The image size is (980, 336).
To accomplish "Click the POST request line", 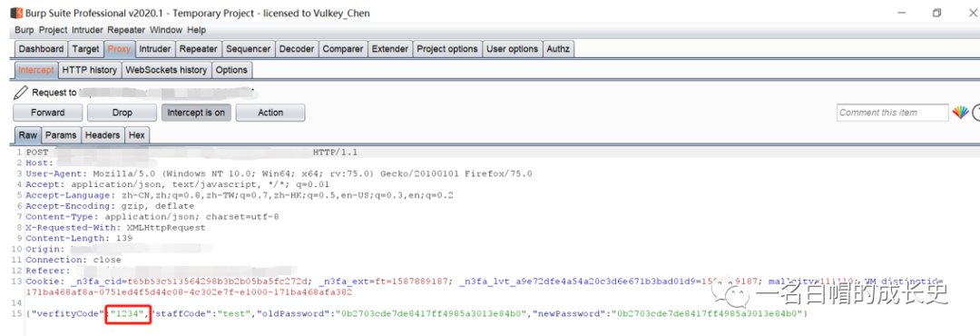I will pos(191,152).
